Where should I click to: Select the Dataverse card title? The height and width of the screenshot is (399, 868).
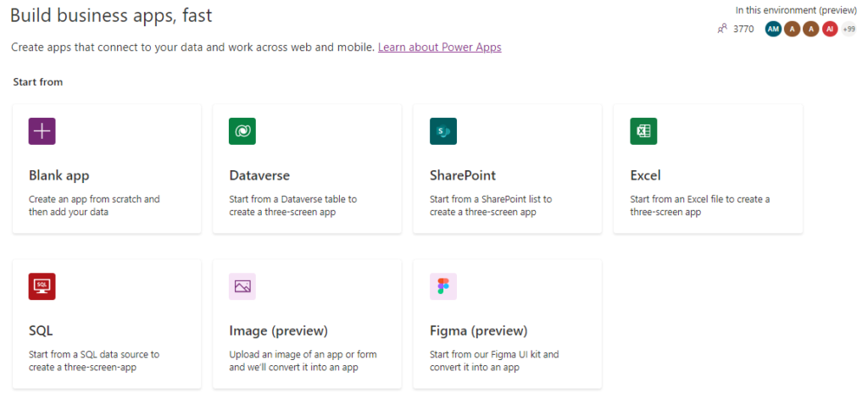[x=259, y=176]
